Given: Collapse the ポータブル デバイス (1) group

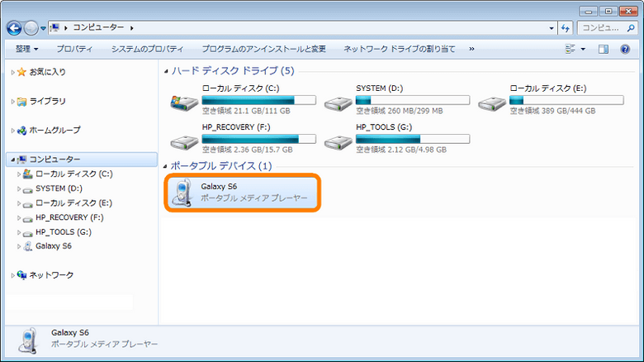Looking at the screenshot, I should click(165, 167).
